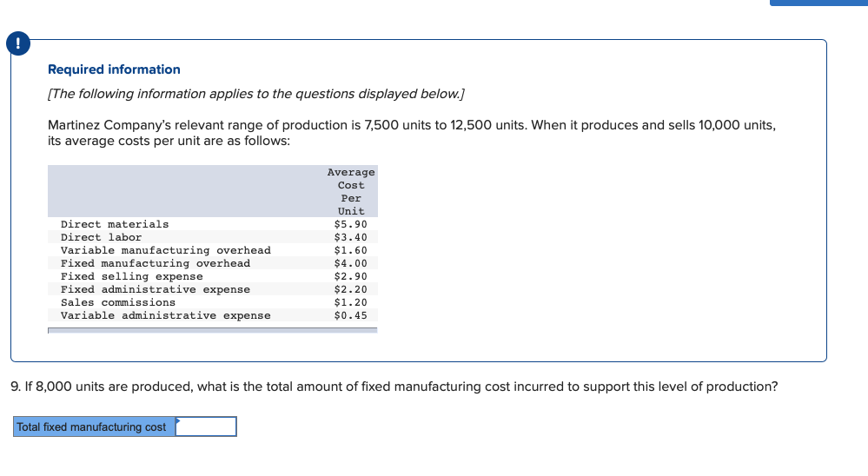Select the $4.00 fixed manufacturing overhead value
This screenshot has height=476, width=868.
[x=350, y=263]
